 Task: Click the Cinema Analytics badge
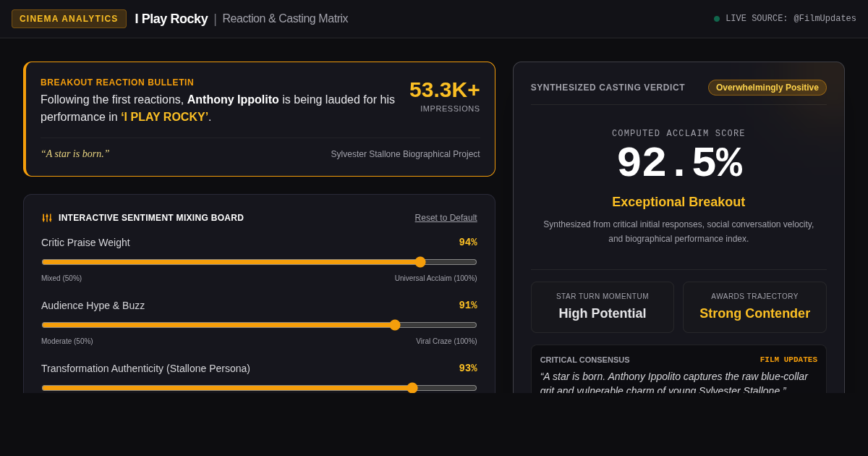point(69,19)
